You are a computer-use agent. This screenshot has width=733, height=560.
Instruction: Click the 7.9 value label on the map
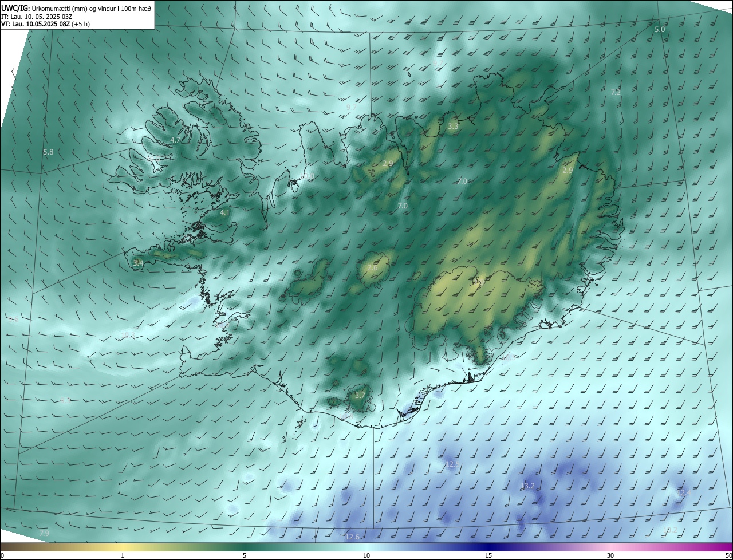click(x=44, y=534)
